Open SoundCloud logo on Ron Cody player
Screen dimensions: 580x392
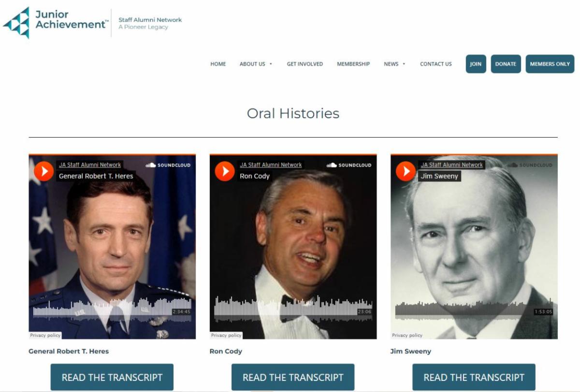point(348,165)
